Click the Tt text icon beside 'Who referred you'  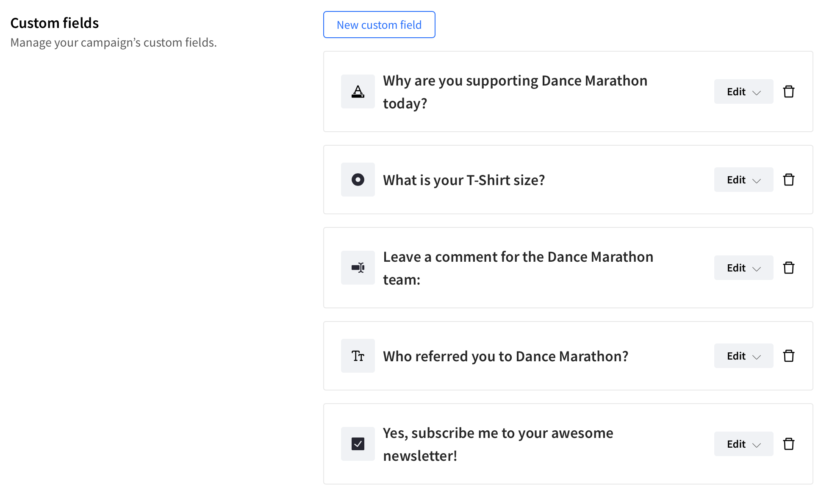(x=358, y=356)
